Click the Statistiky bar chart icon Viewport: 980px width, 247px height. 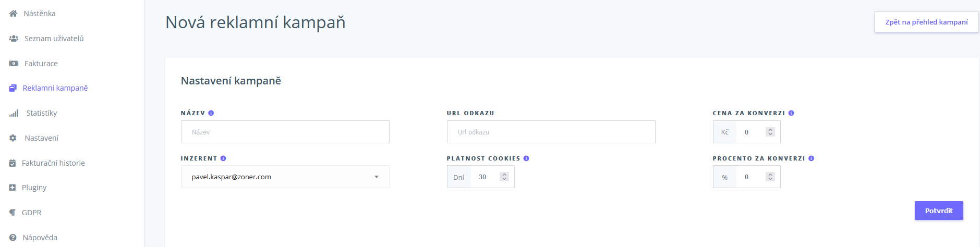tap(14, 113)
